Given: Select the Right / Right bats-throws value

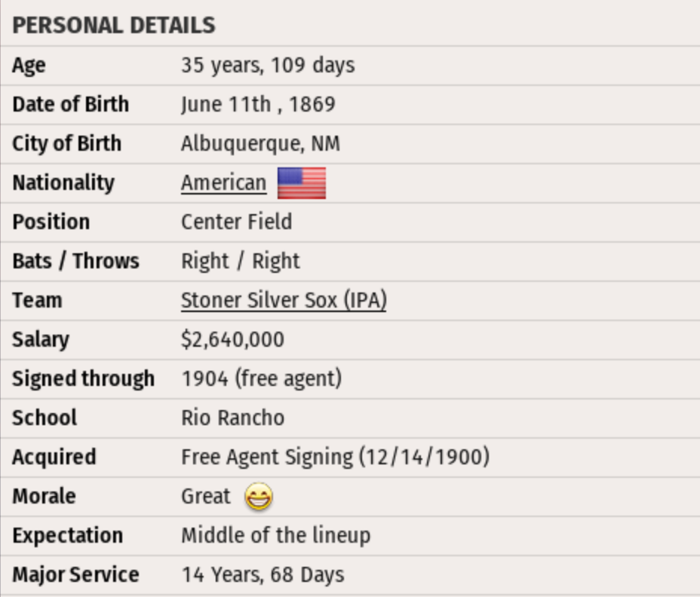Looking at the screenshot, I should [240, 262].
